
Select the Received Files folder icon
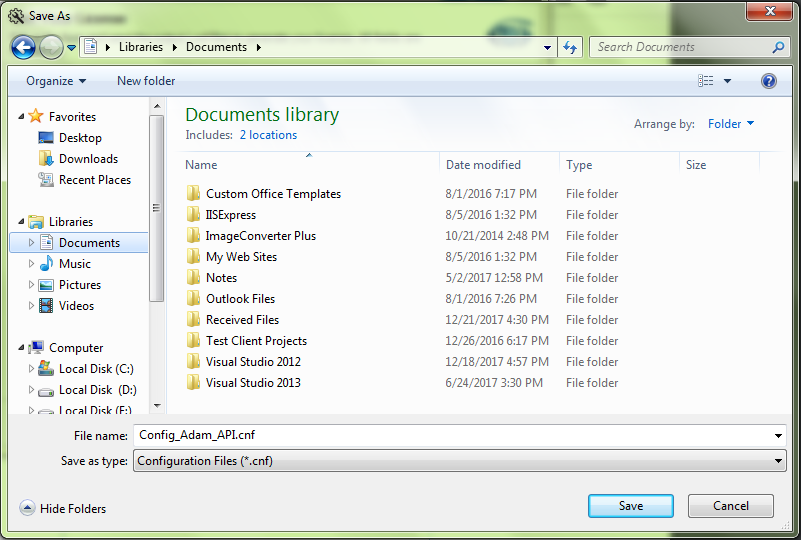pos(193,319)
